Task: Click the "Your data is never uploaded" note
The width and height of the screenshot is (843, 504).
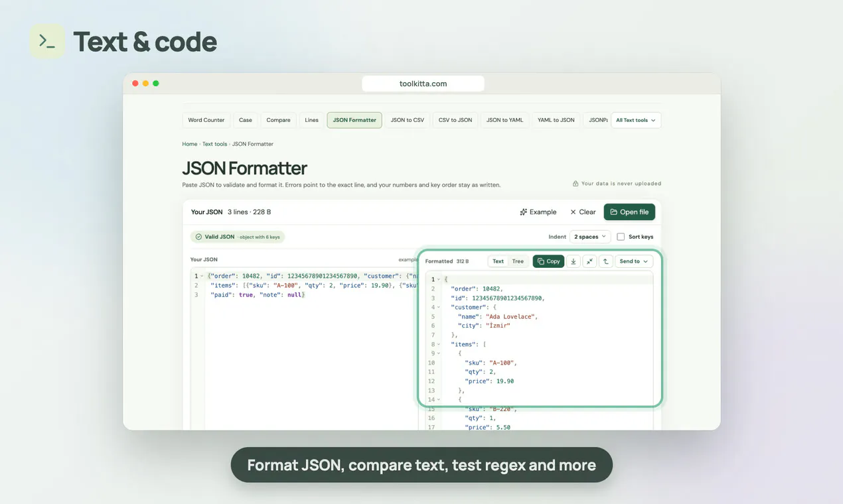Action: pos(617,184)
